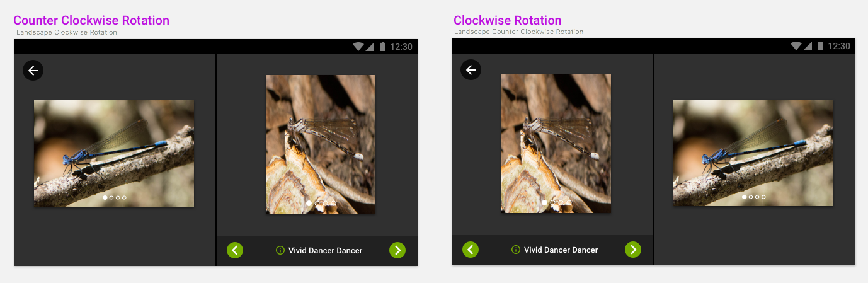
Task: Click the 12:30 clock in the left status bar
Action: [x=401, y=47]
